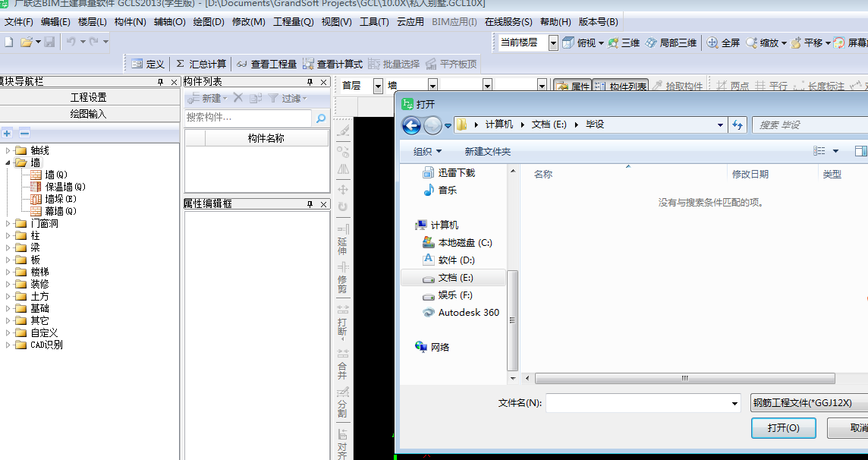Select 合并 merge tool in vertical toolbar
Image resolution: width=868 pixels, height=460 pixels.
[343, 364]
